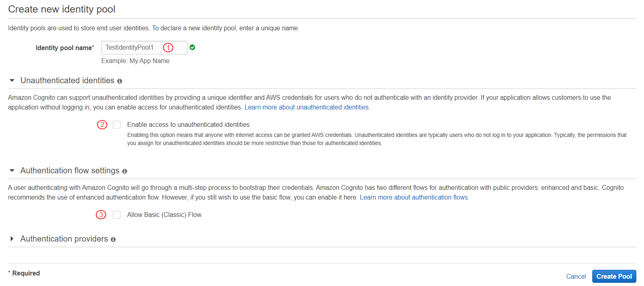Screen dimensions: 644x286
Task: Click the red circled number 2 marker
Action: (102, 124)
